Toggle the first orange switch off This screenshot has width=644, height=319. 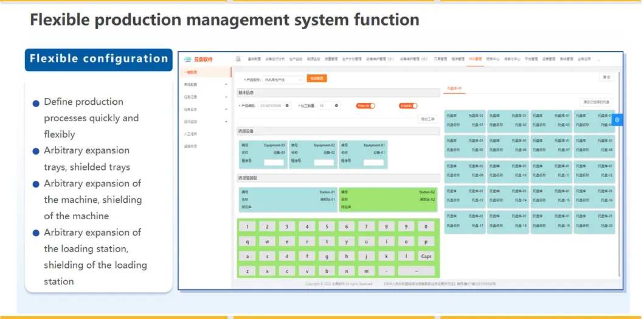(x=365, y=105)
